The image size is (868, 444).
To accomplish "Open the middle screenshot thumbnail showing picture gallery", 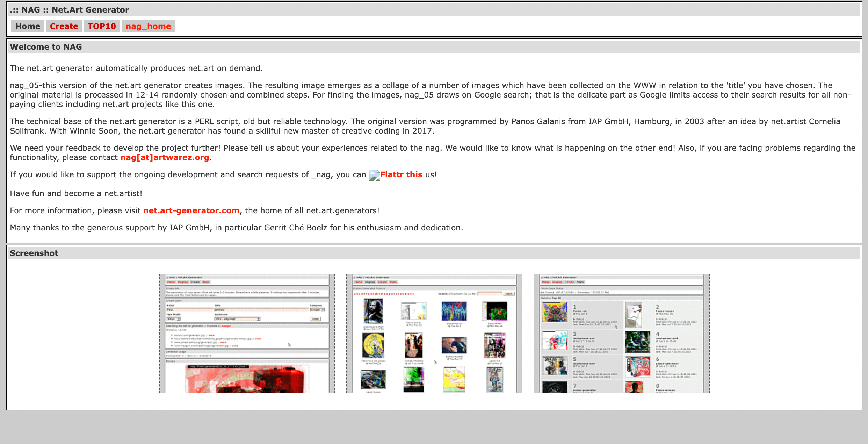I will click(x=434, y=333).
